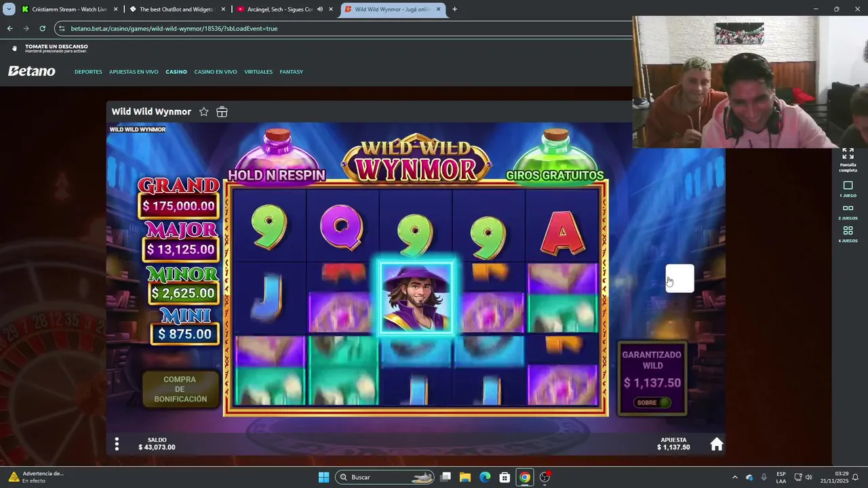This screenshot has height=488, width=868.
Task: Open Microsoft Store from taskbar
Action: click(x=505, y=477)
